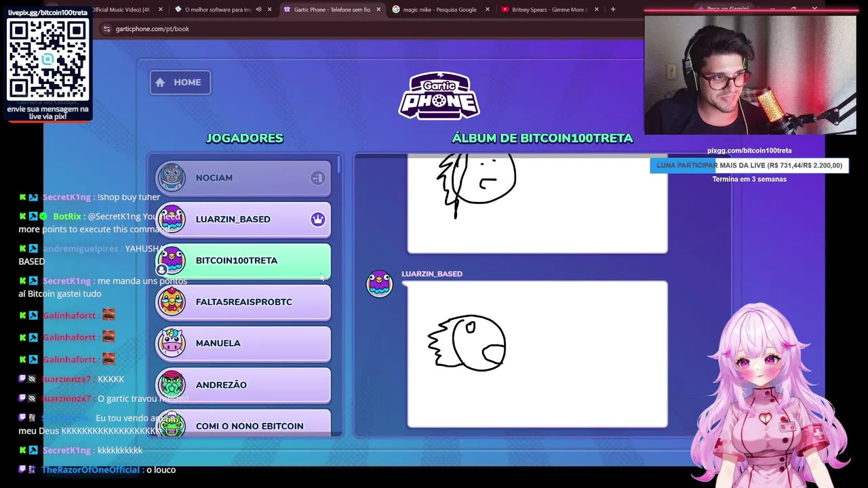The width and height of the screenshot is (868, 488).
Task: Close the 'magic mike - Pesquisa Google' tab
Action: 487,9
